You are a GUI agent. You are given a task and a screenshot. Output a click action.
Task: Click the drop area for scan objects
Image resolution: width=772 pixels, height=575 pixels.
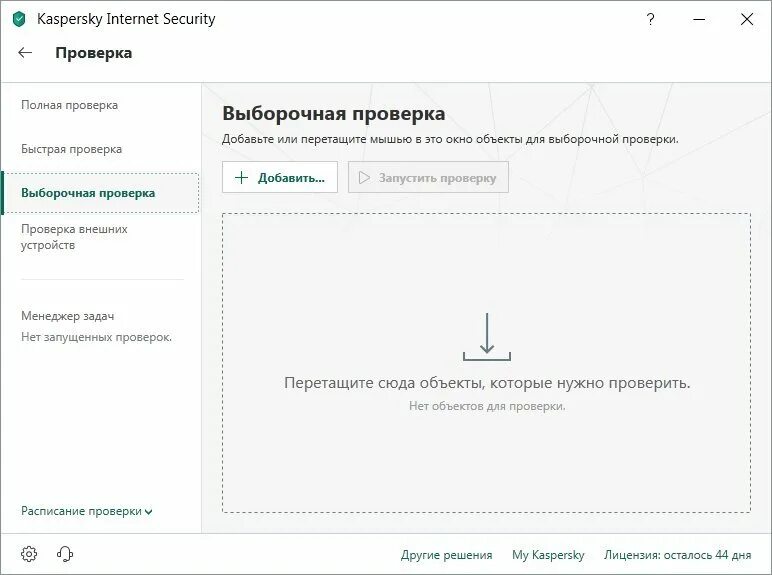click(x=486, y=363)
